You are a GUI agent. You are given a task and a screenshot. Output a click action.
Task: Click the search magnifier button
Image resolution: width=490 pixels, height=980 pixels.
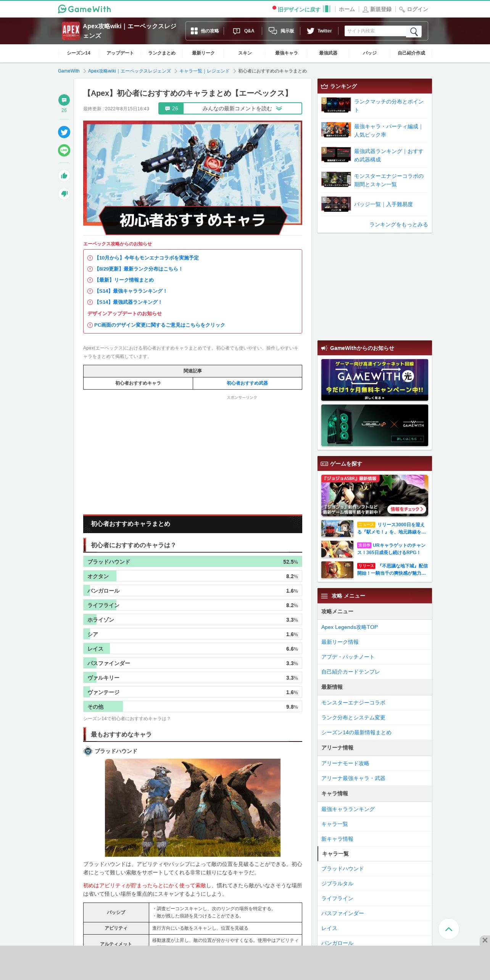(x=414, y=31)
